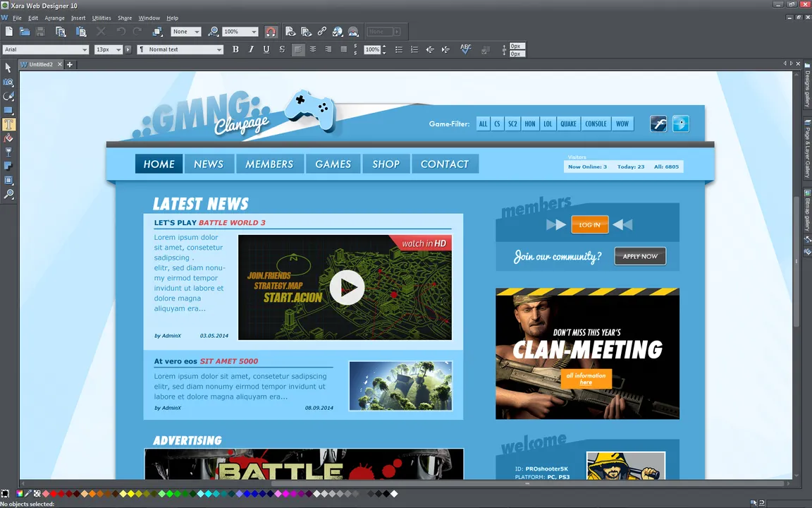
Task: Open the Bitmap gallery side tab
Action: click(x=807, y=211)
